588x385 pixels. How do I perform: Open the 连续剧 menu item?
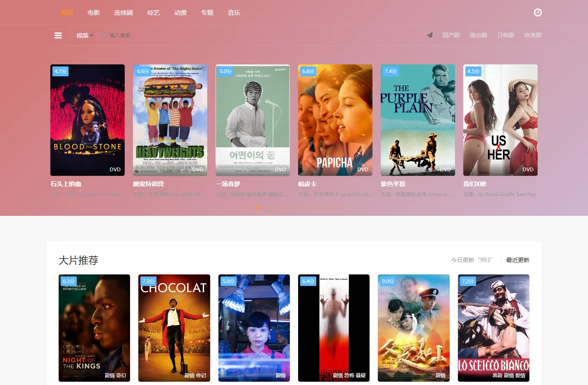123,13
